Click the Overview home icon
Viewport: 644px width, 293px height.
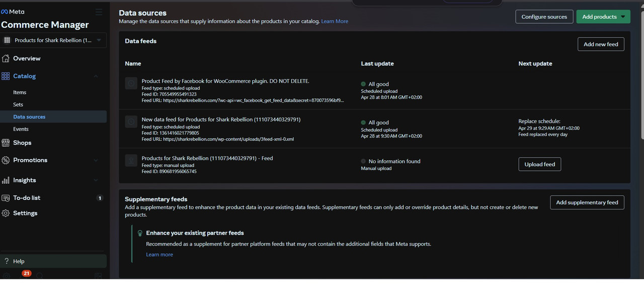[6, 58]
